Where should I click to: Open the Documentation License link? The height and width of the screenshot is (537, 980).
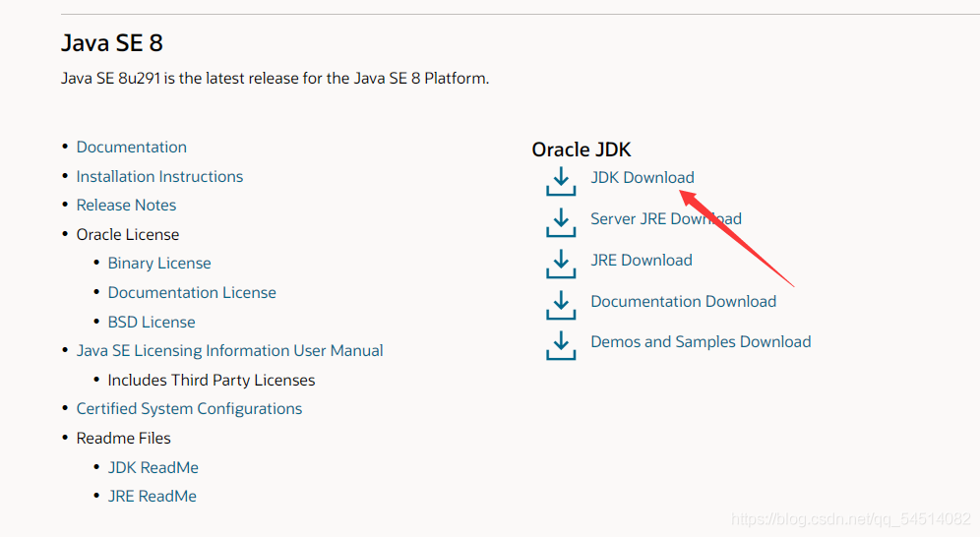[x=192, y=292]
